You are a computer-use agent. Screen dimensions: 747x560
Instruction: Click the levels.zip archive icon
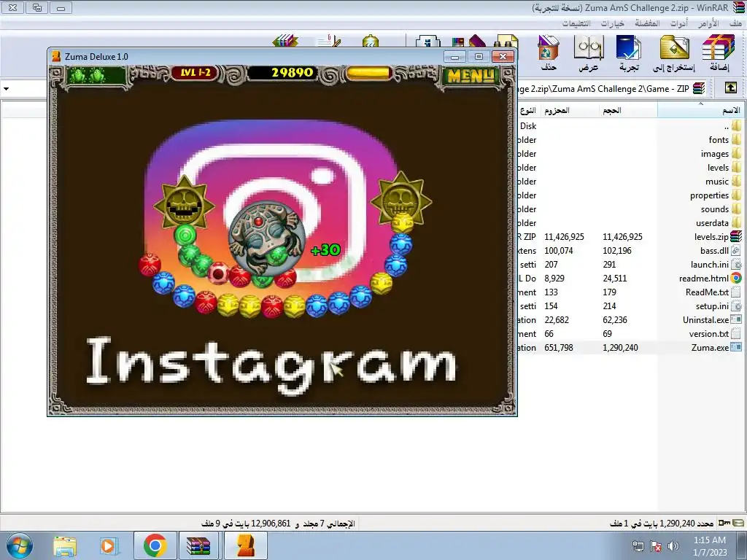click(x=736, y=237)
